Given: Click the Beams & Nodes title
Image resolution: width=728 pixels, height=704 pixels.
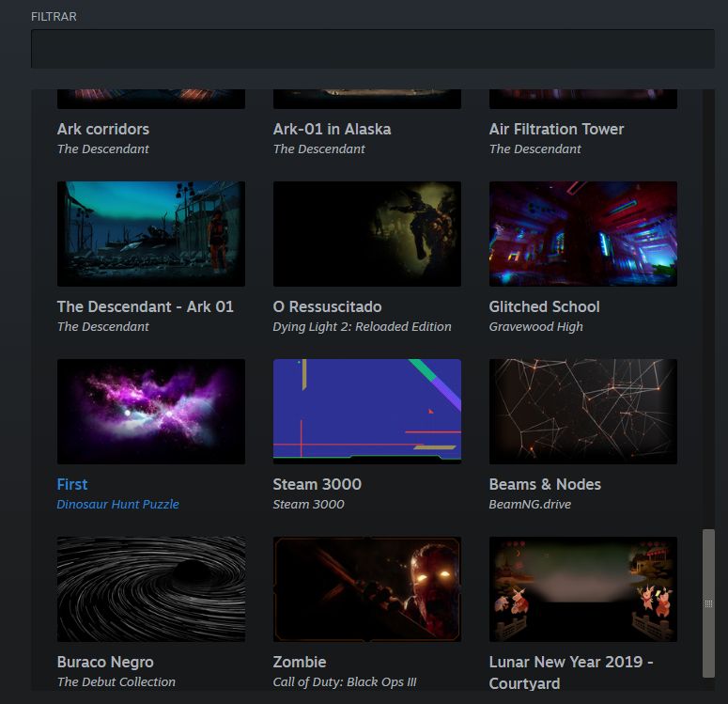Looking at the screenshot, I should tap(545, 484).
